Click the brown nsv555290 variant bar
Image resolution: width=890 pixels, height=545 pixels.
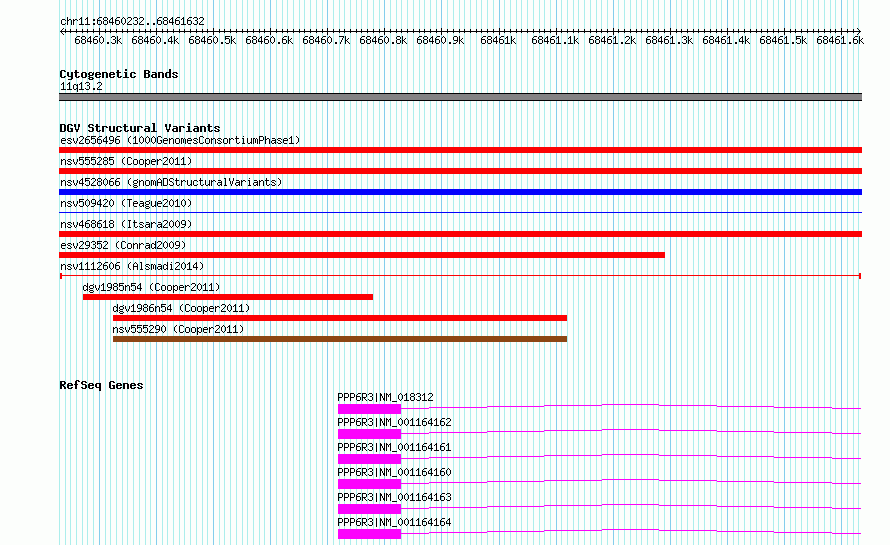pyautogui.click(x=340, y=339)
